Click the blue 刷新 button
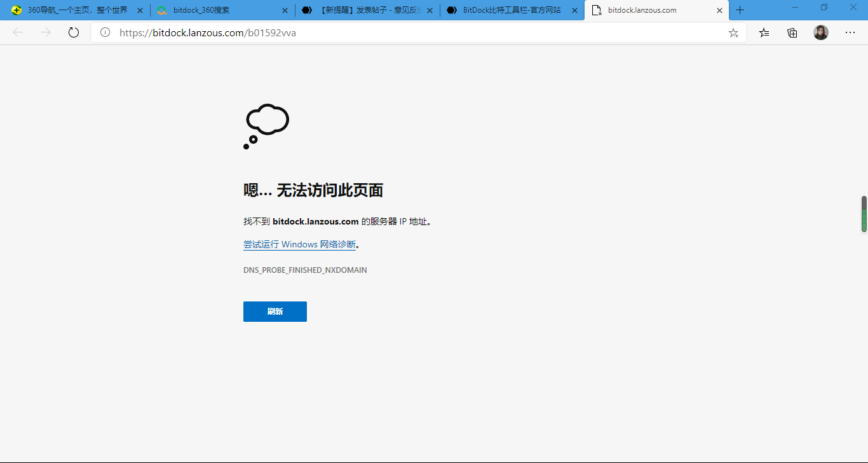This screenshot has width=868, height=463. (x=275, y=312)
